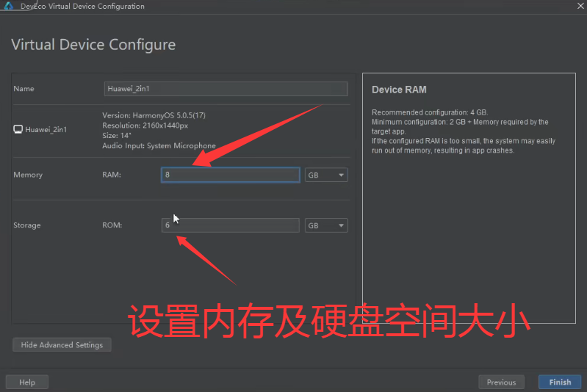587x392 pixels.
Task: Click Hide Advanced Settings button
Action: point(62,345)
